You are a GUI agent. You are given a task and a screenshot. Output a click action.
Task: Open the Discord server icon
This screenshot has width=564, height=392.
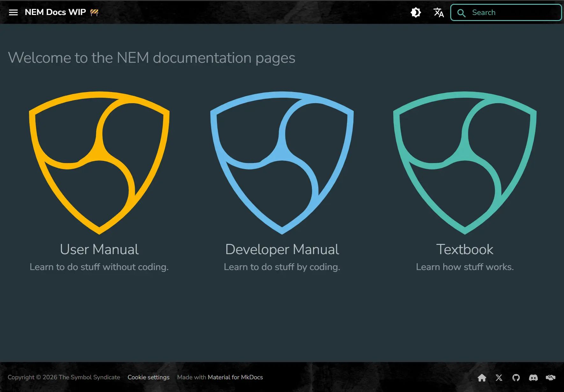(533, 378)
